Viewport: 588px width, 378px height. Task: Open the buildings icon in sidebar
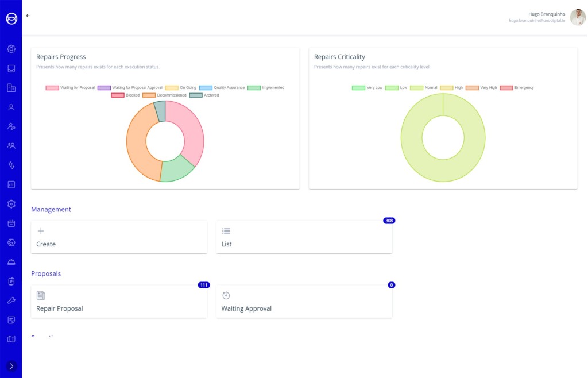coord(11,88)
